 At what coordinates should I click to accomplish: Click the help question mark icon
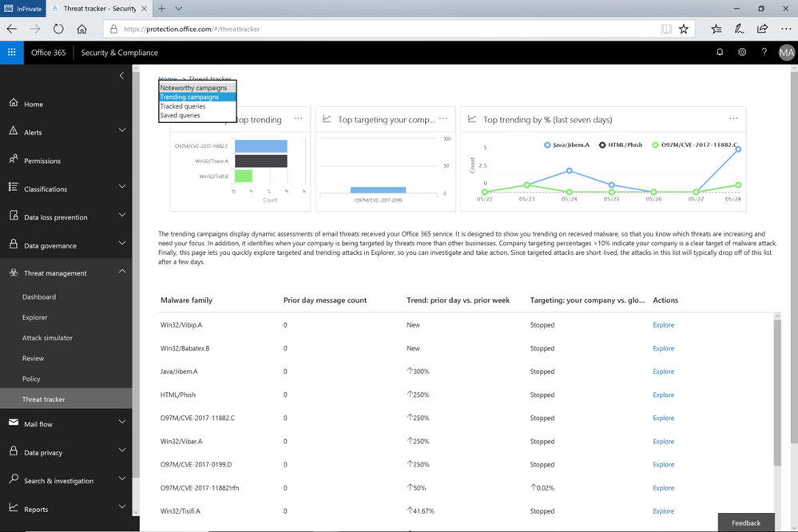click(x=764, y=51)
